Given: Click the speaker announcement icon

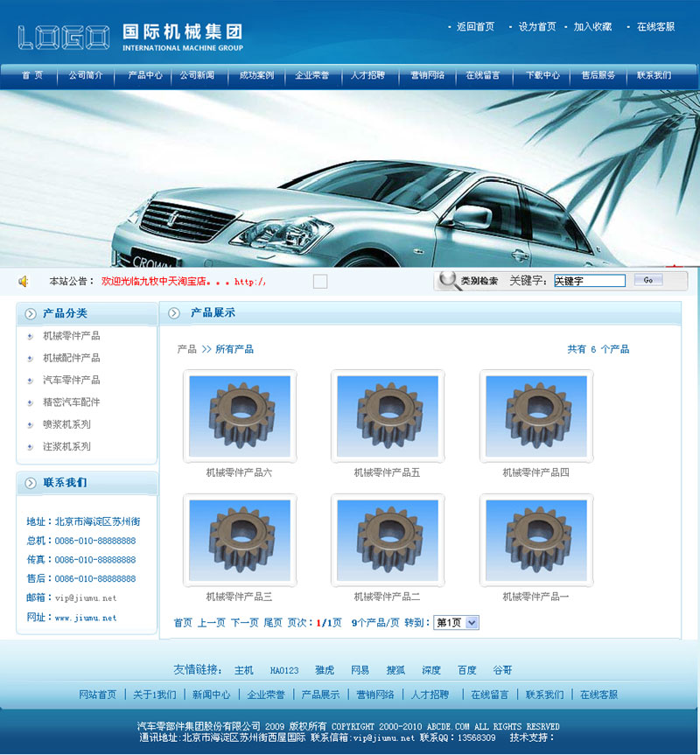Looking at the screenshot, I should pyautogui.click(x=23, y=281).
